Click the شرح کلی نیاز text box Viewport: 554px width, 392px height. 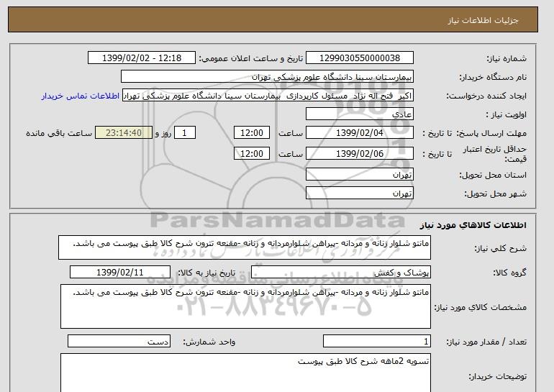pos(245,247)
